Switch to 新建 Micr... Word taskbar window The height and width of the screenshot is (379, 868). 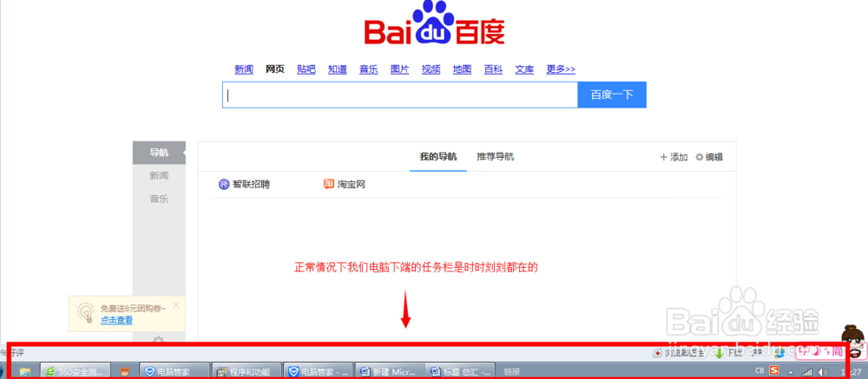tap(389, 372)
